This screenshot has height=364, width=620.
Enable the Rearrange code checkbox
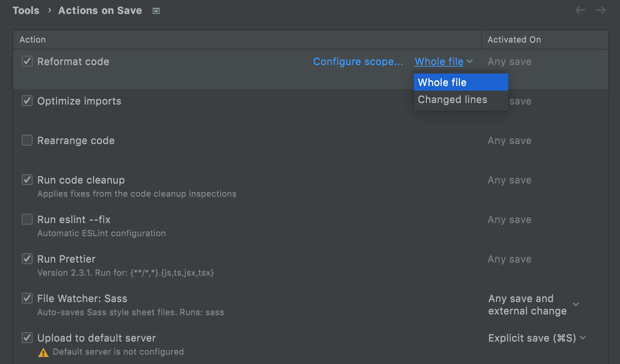(27, 140)
